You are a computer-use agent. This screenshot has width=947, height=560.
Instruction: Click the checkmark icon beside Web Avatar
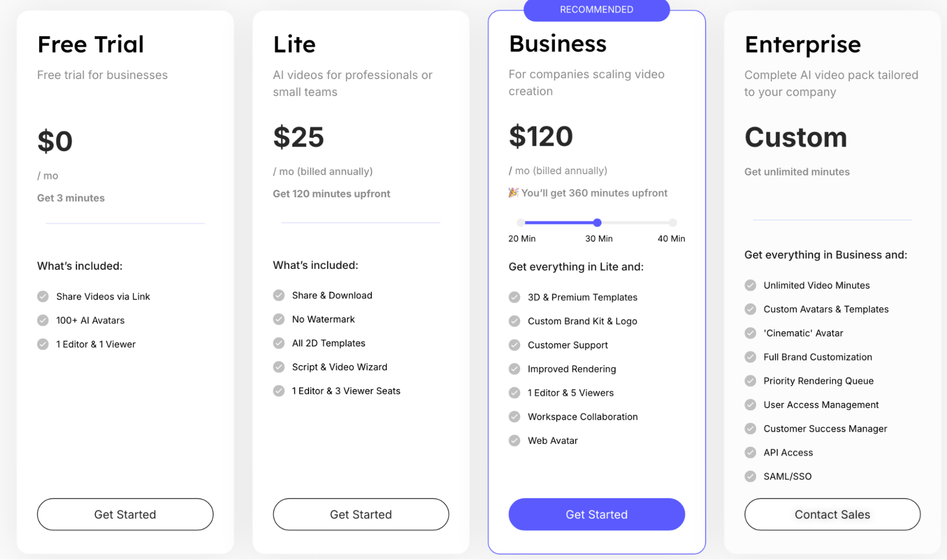coord(514,441)
